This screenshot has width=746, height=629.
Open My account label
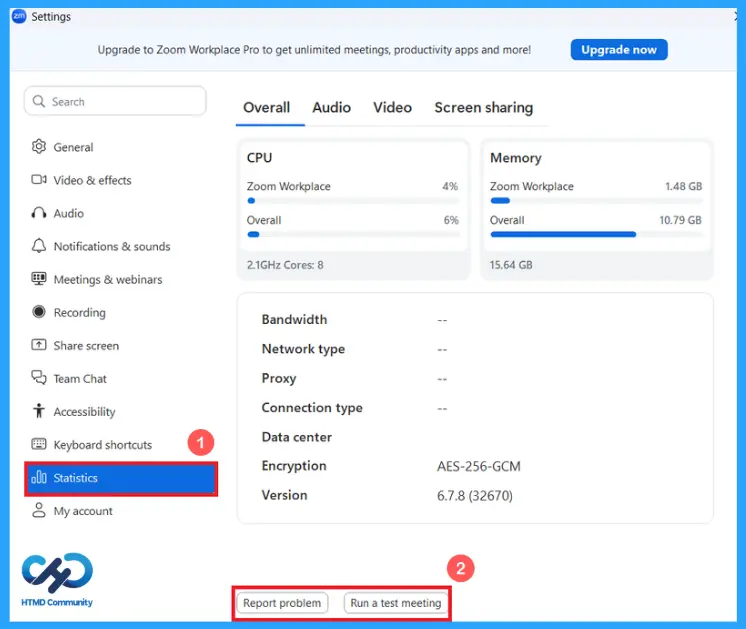[83, 511]
